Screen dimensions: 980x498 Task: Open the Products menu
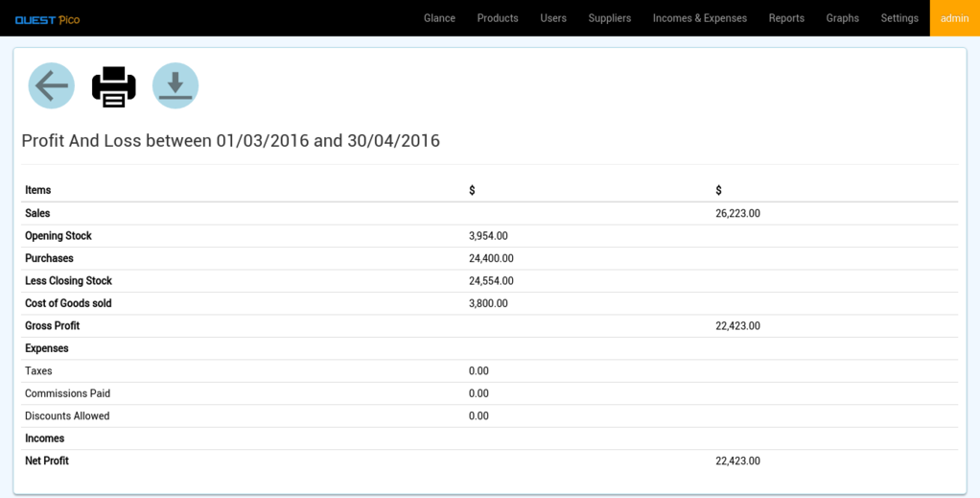[x=498, y=18]
